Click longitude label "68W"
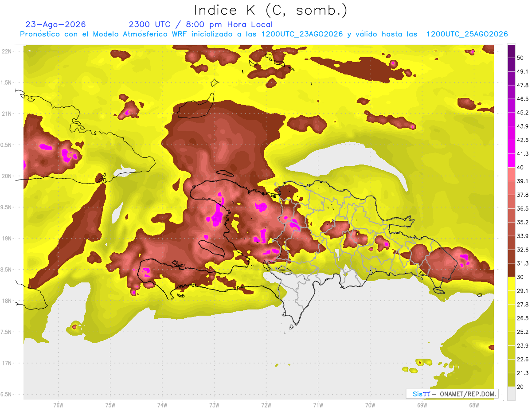Viewport: 532px width, 411px height. (x=473, y=405)
